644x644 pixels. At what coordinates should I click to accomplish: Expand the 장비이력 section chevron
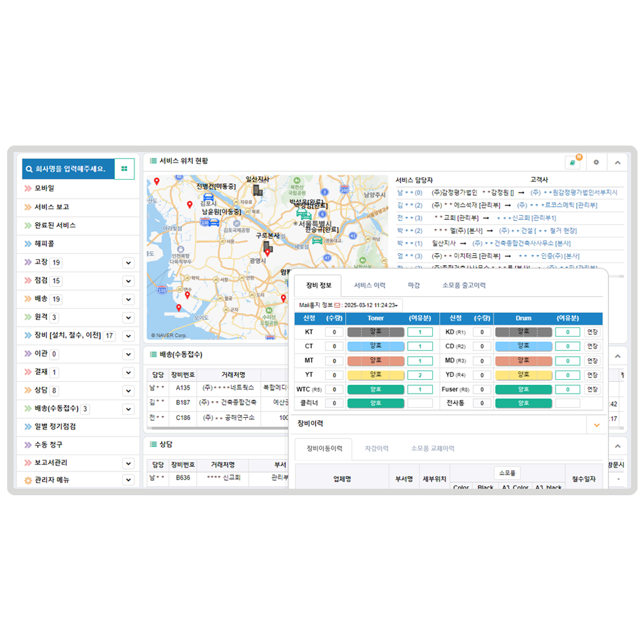(596, 424)
